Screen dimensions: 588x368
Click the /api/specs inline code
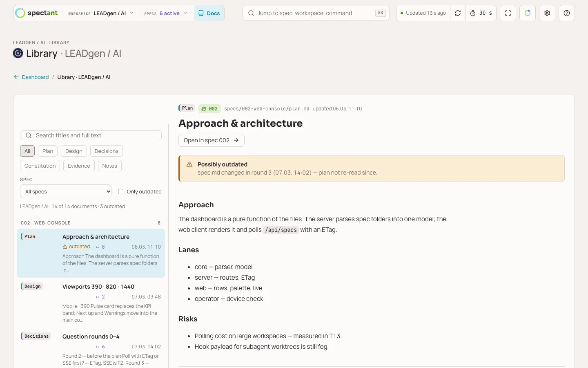point(281,230)
